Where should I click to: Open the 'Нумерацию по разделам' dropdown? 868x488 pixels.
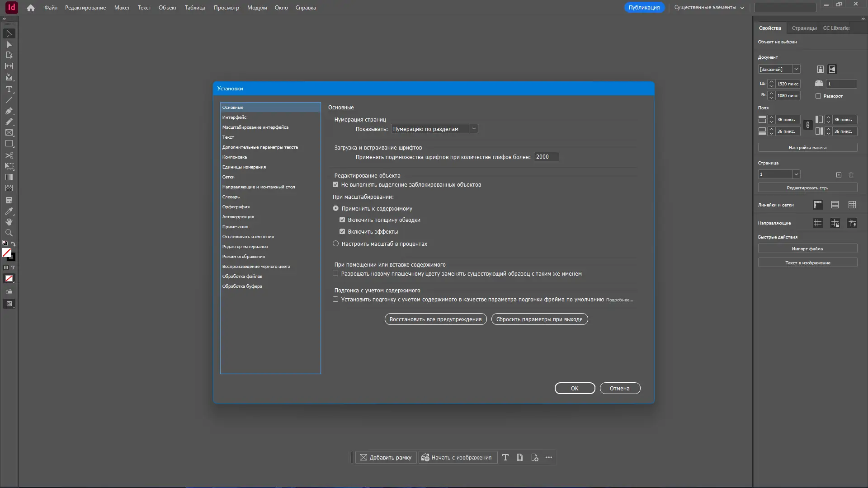pyautogui.click(x=434, y=129)
